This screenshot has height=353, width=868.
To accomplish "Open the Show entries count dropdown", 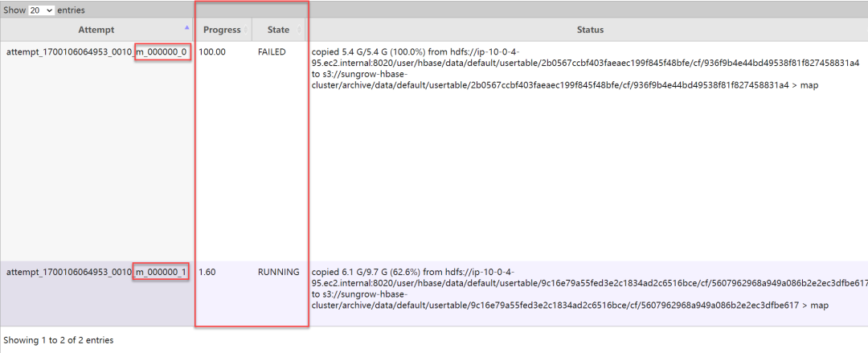I will coord(42,10).
